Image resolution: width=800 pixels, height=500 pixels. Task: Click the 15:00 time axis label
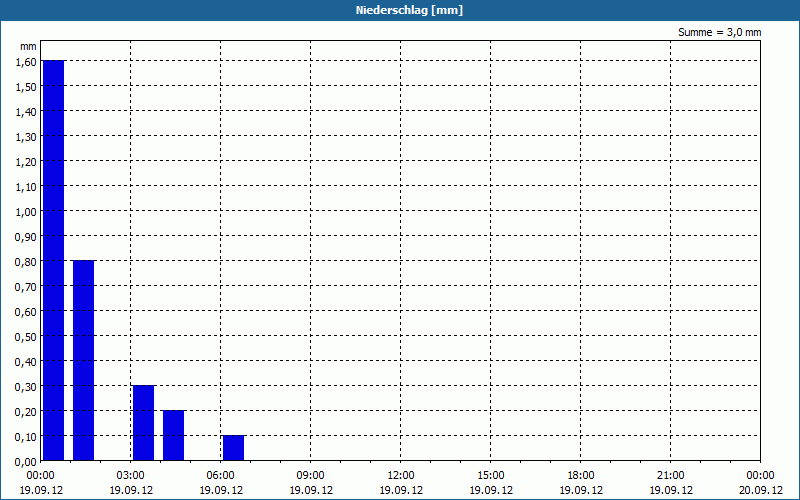tap(491, 476)
